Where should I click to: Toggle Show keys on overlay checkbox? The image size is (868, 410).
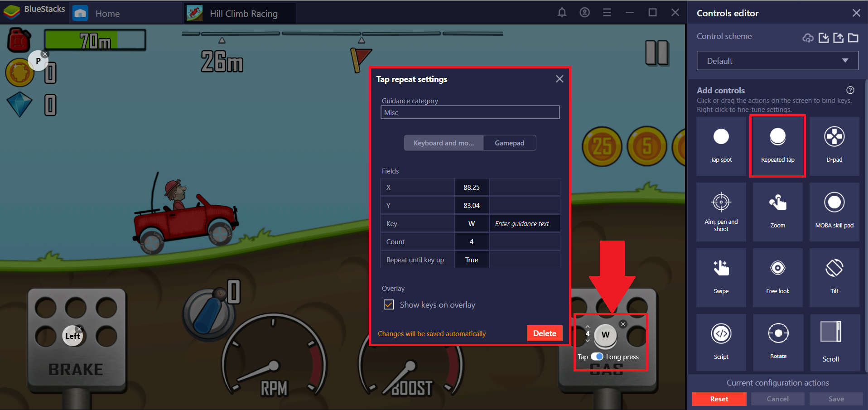389,305
